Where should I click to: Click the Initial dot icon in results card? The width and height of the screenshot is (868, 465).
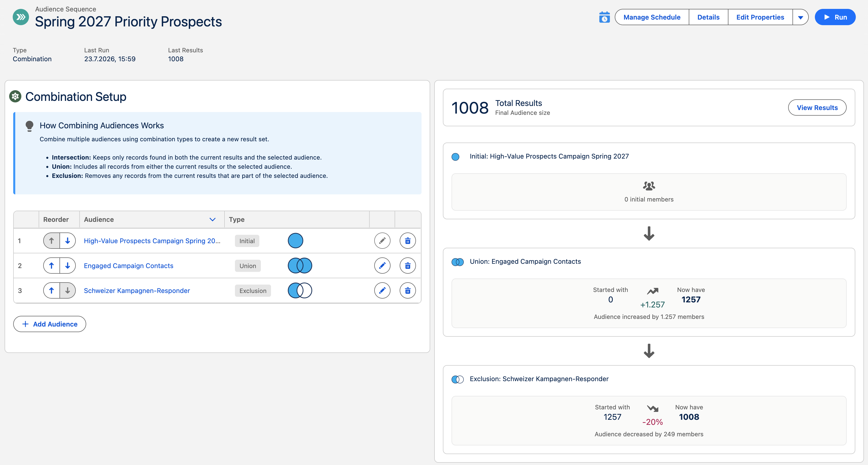pos(455,157)
